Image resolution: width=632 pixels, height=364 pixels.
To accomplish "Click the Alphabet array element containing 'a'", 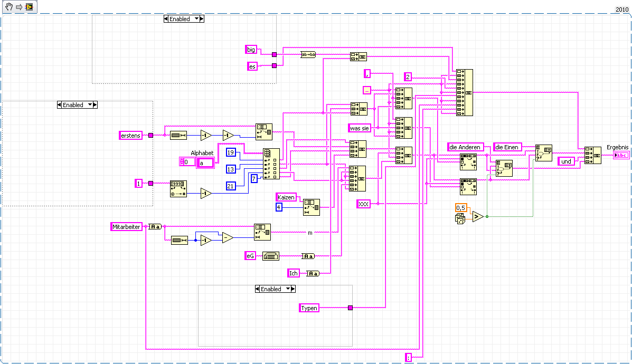I will coord(205,162).
